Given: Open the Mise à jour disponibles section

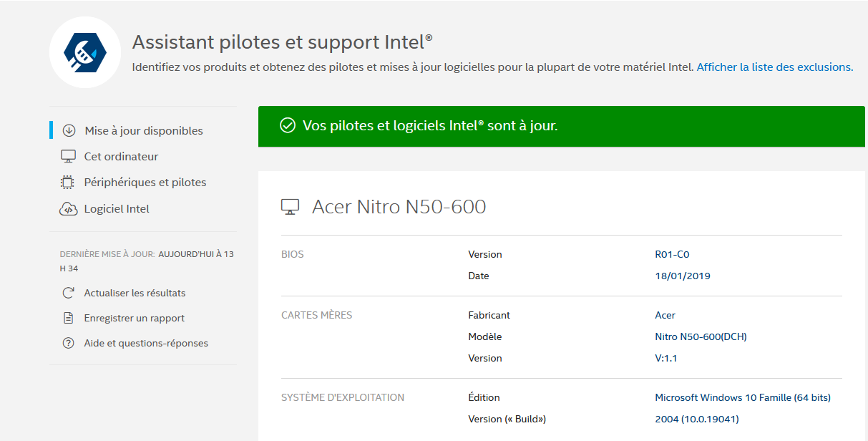Looking at the screenshot, I should (x=144, y=130).
